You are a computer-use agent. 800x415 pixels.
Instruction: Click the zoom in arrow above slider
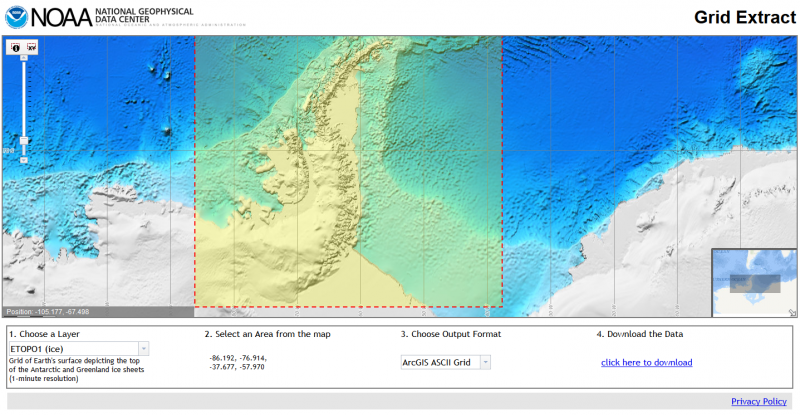click(x=24, y=59)
